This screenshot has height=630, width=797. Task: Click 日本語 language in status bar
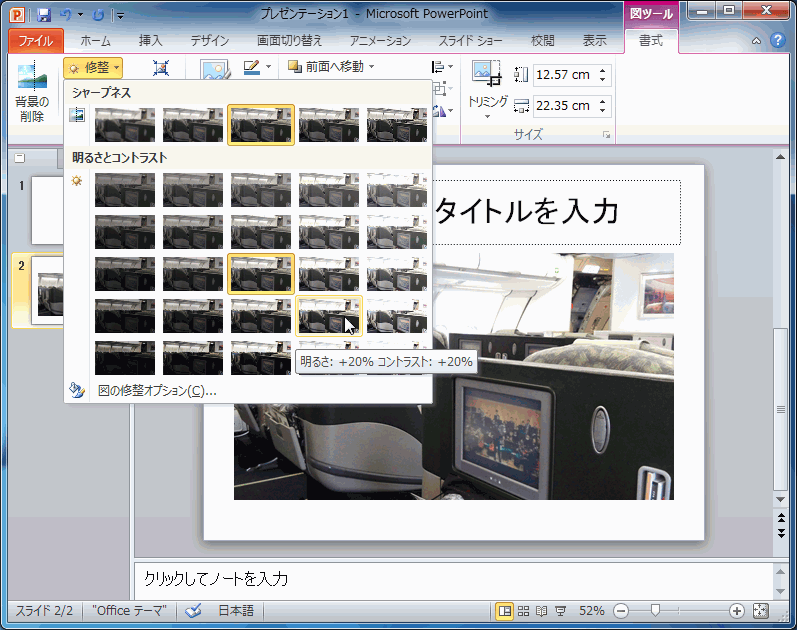(236, 611)
